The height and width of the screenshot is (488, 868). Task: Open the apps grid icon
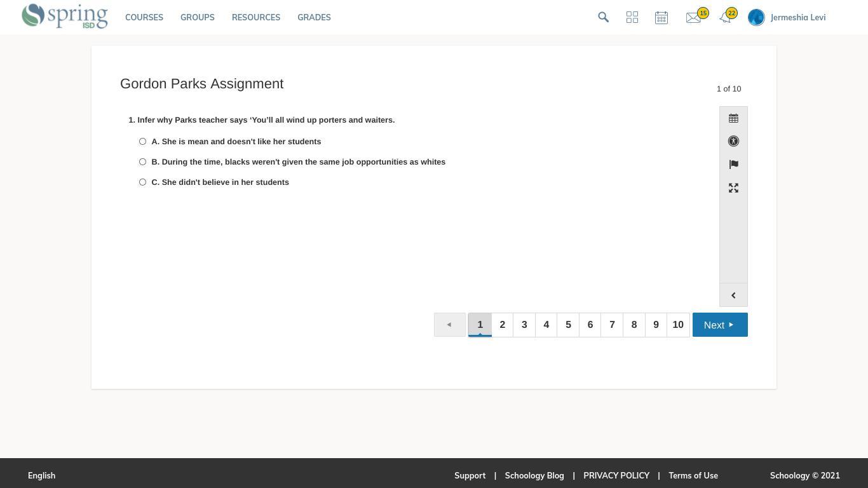point(632,17)
